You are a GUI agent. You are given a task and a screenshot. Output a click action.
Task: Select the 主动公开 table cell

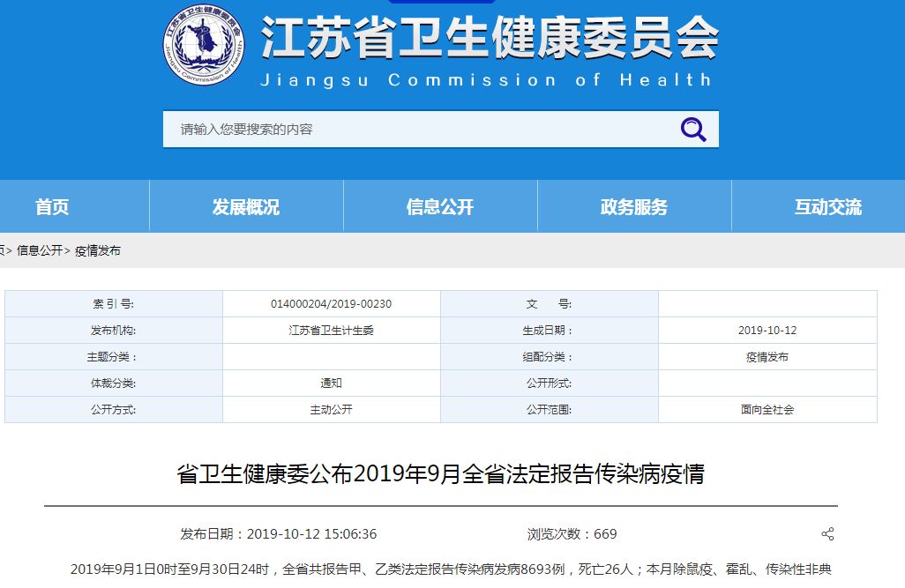tap(332, 410)
